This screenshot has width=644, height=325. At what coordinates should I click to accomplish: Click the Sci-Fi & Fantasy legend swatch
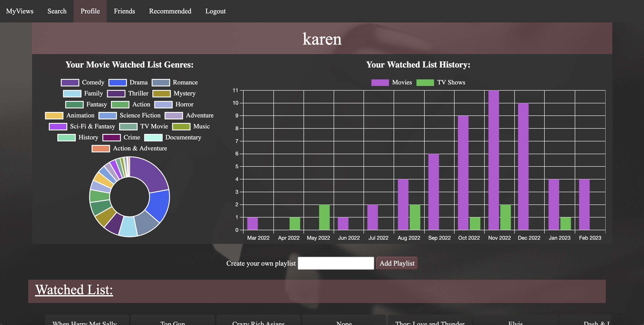[x=58, y=126]
